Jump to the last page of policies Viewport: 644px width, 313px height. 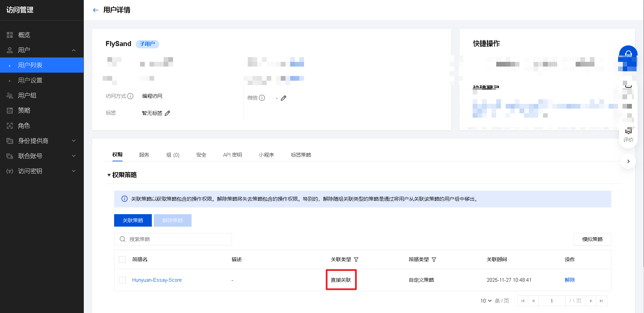coord(602,301)
